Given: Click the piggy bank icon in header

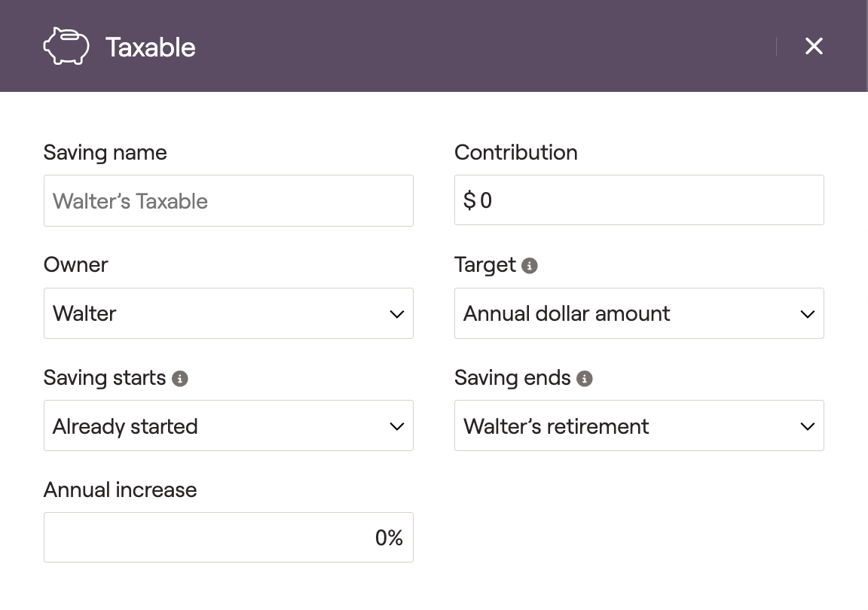Looking at the screenshot, I should click(x=66, y=47).
